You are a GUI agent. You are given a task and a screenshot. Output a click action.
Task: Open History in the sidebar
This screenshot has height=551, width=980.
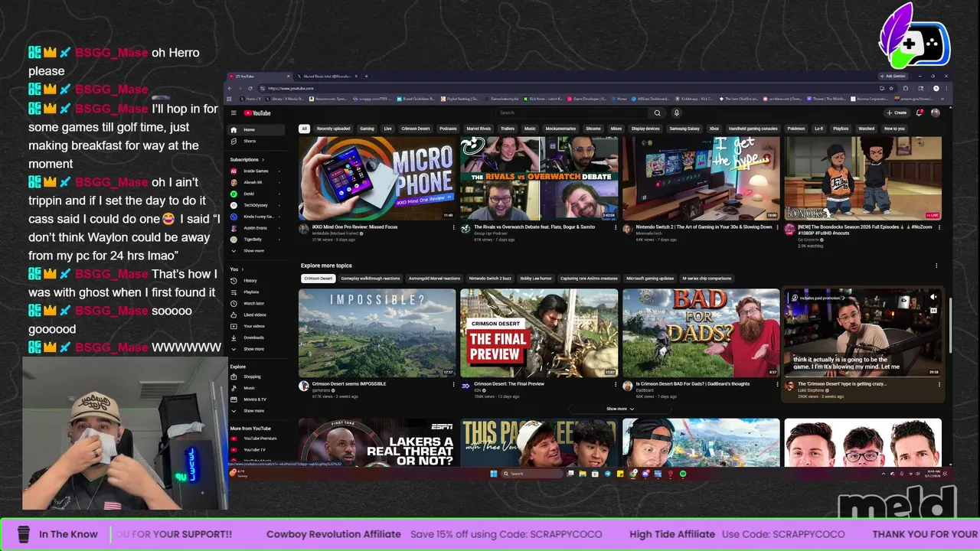coord(256,281)
